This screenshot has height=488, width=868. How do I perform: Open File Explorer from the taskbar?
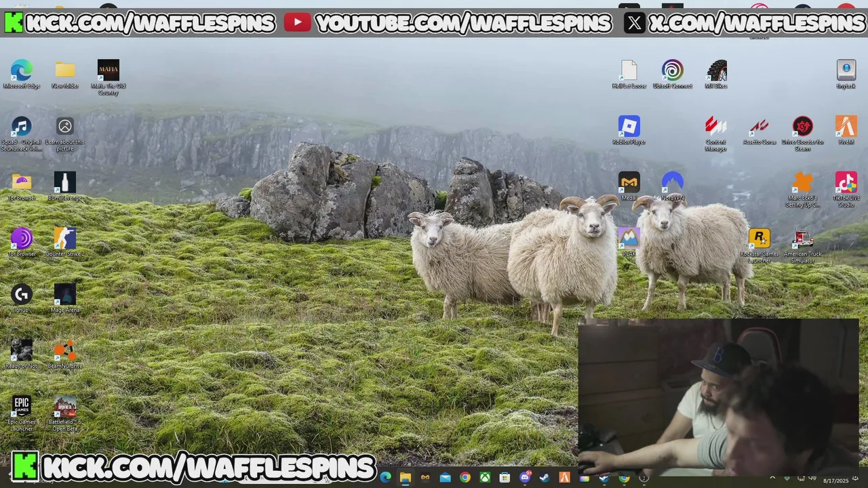pyautogui.click(x=405, y=478)
